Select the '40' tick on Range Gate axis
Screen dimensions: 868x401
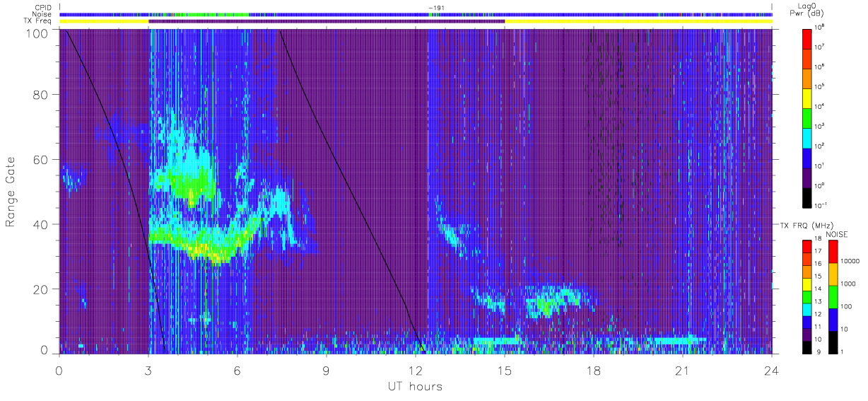click(x=41, y=224)
